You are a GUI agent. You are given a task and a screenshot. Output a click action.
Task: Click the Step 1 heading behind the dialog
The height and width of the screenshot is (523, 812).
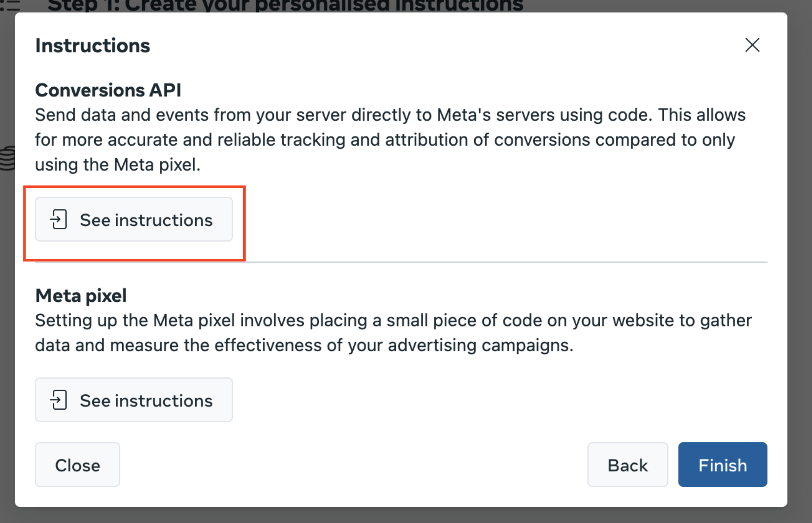click(285, 6)
